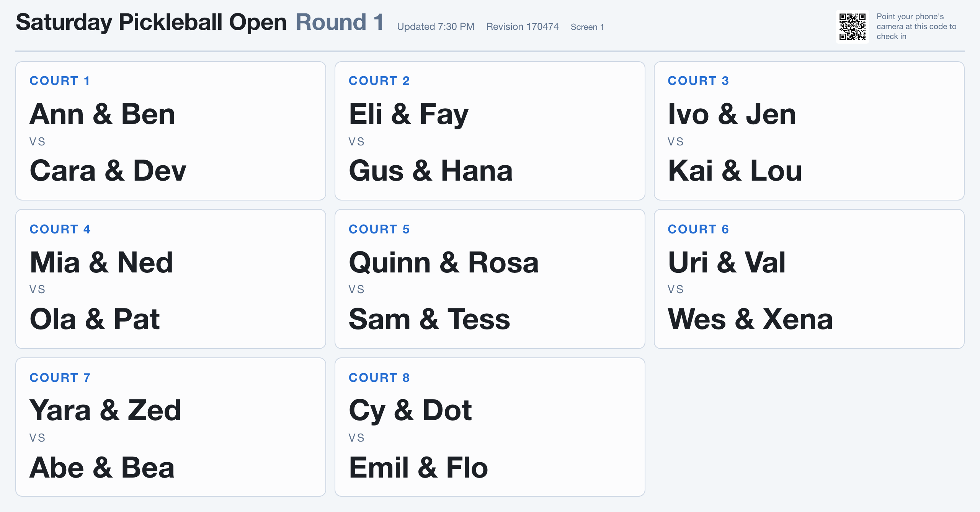The height and width of the screenshot is (512, 980).
Task: Select team Sam & Tess
Action: tap(430, 319)
